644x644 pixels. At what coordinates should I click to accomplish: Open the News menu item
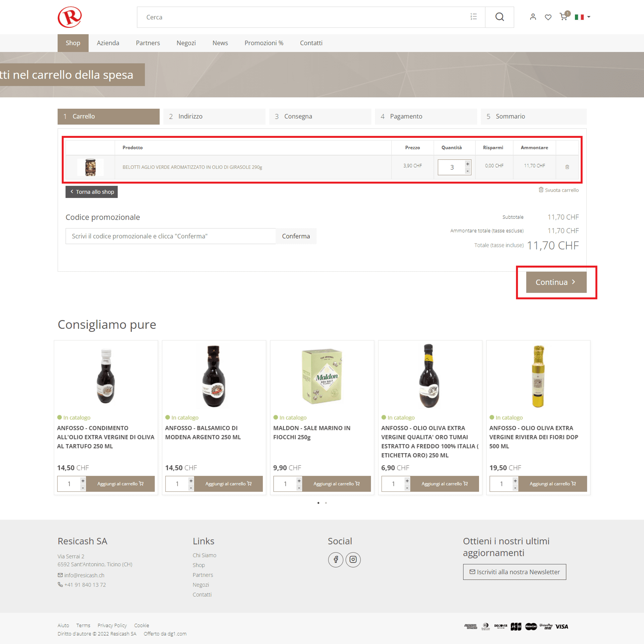coord(220,43)
